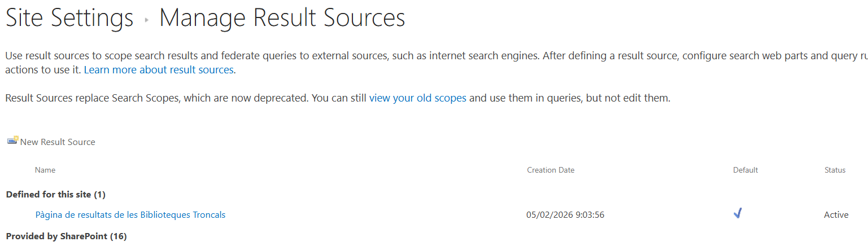
Task: Open the Site Settings breadcrumb
Action: click(69, 18)
